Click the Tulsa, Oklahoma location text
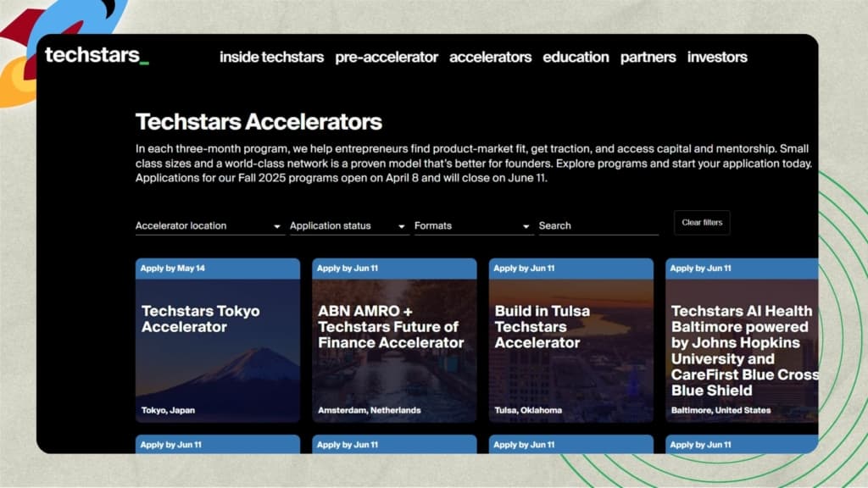 (x=528, y=410)
